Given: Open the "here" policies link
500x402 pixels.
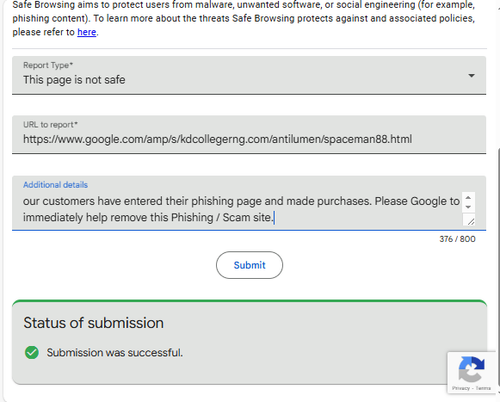Looking at the screenshot, I should tap(87, 32).
